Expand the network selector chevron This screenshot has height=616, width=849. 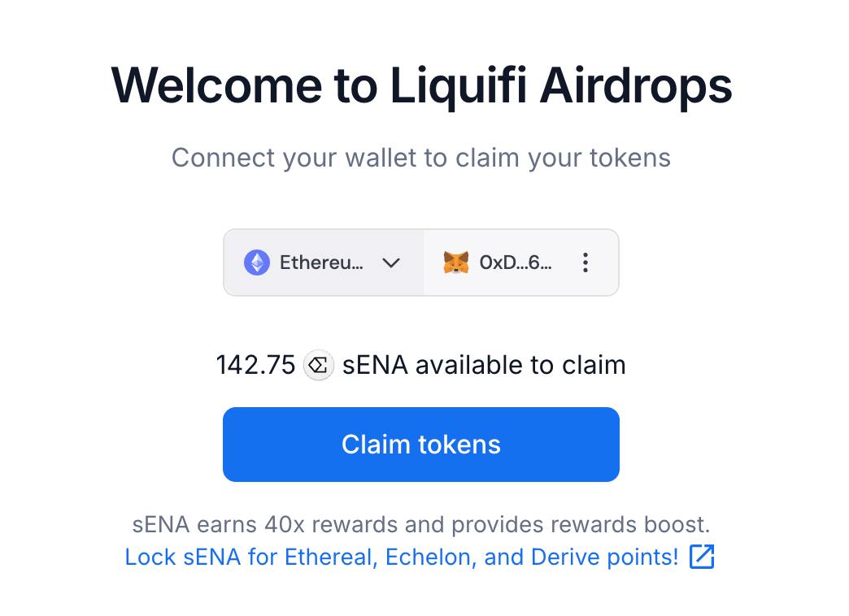coord(391,263)
